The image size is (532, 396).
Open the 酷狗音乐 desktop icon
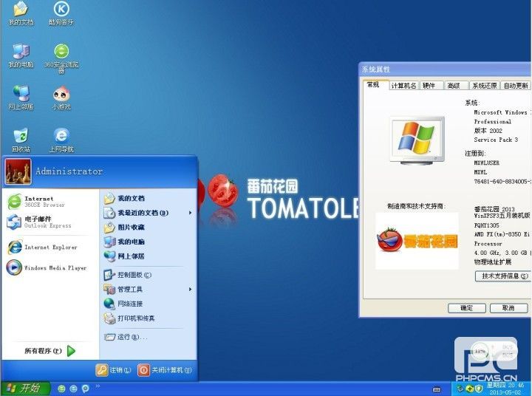61,13
